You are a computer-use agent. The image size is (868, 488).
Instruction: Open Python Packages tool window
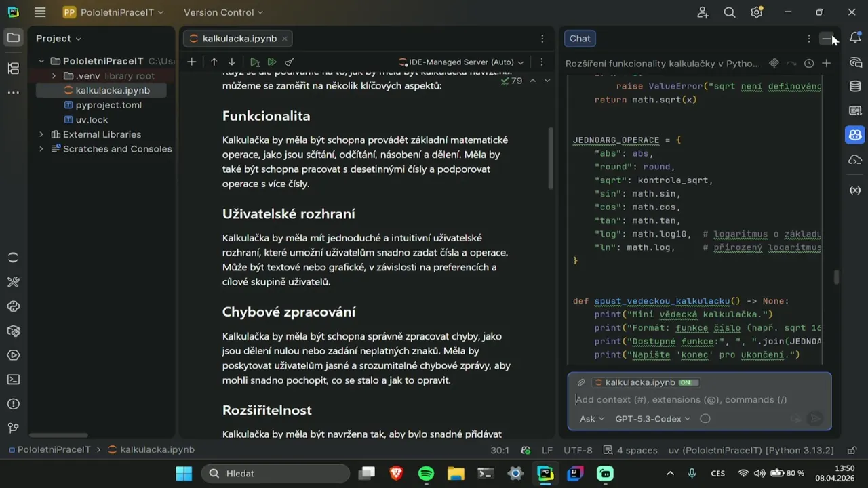(14, 331)
